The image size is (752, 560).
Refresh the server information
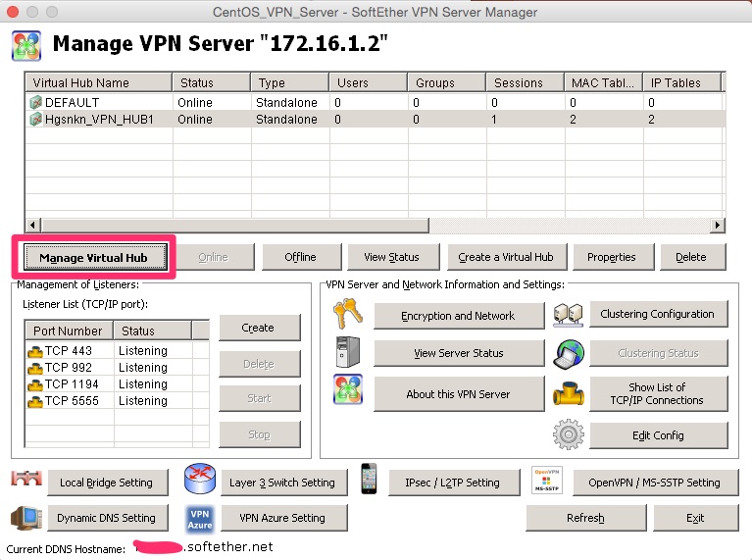(x=585, y=518)
